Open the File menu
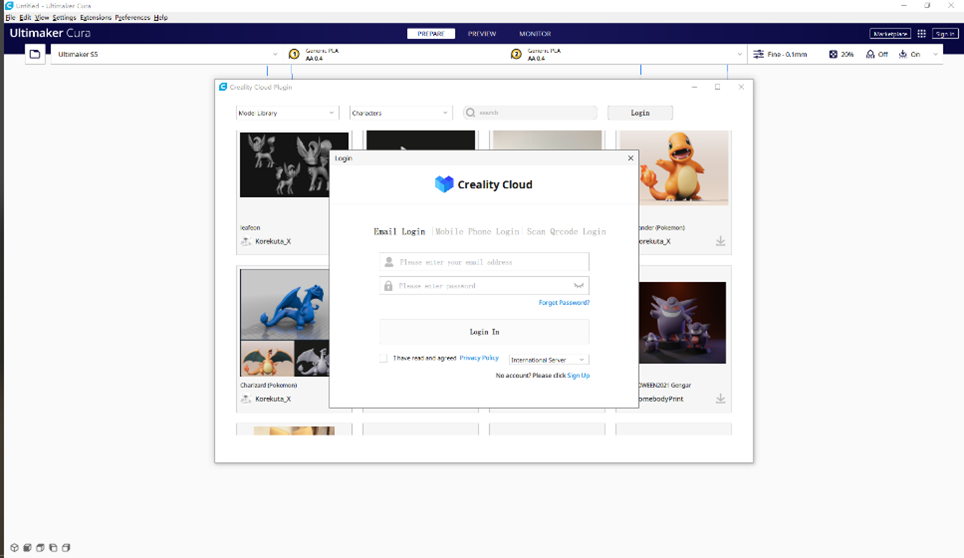This screenshot has height=558, width=964. [x=10, y=18]
